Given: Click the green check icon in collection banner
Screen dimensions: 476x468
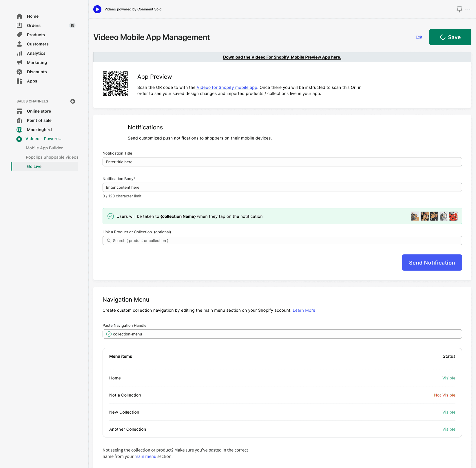Looking at the screenshot, I should click(111, 216).
